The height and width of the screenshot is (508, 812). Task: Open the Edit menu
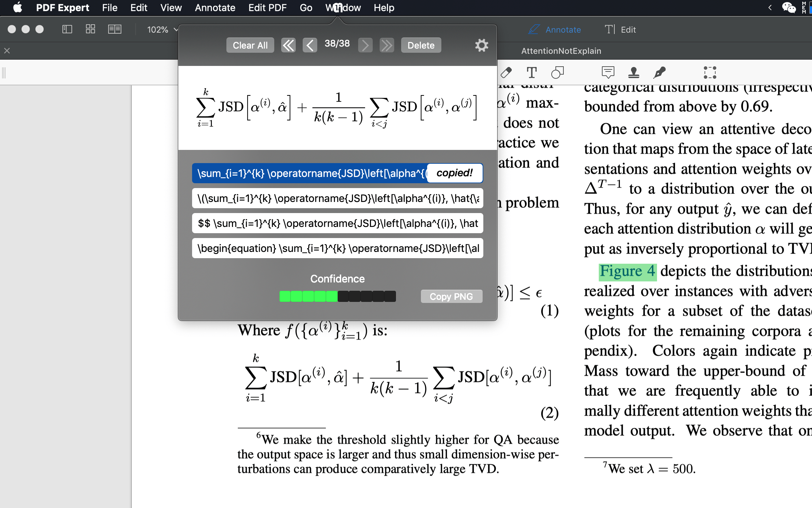(x=139, y=8)
